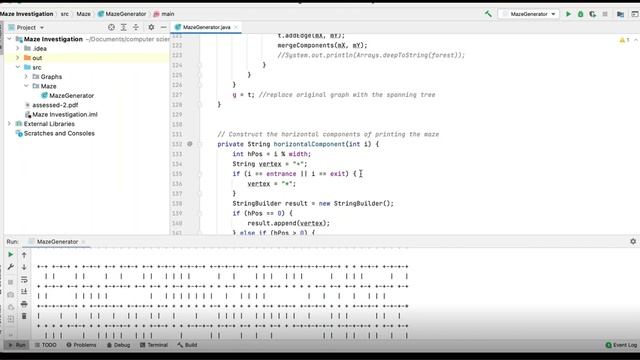The image size is (640, 360).
Task: Select Scratches and Consoles
Action: tap(59, 133)
